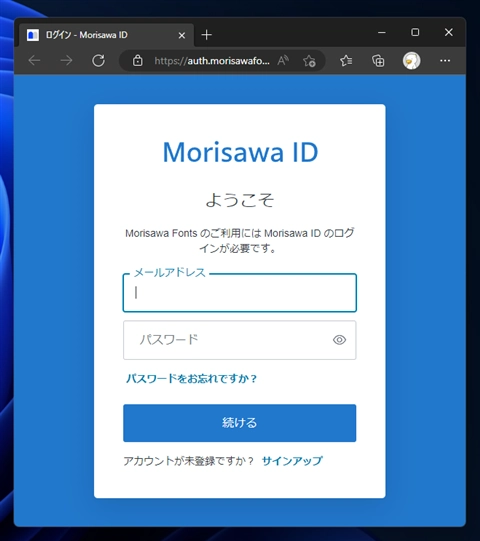Maximize the browser window
The height and width of the screenshot is (541, 480).
[x=415, y=32]
